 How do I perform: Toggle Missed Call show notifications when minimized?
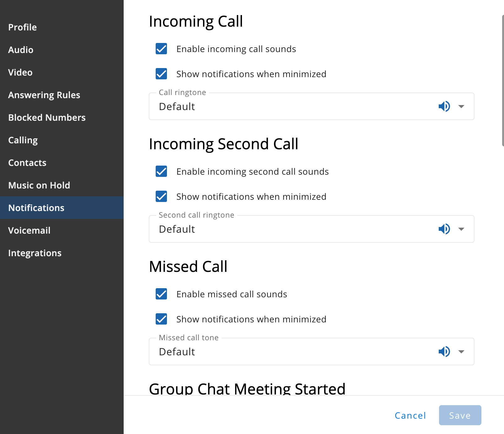(x=161, y=319)
